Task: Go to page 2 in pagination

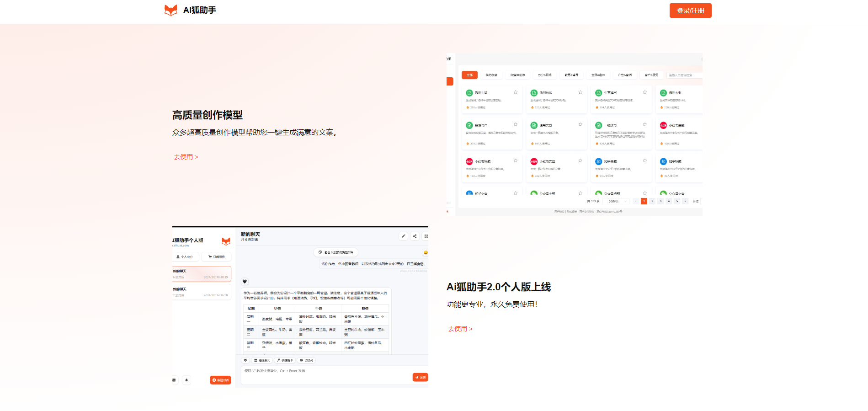Action: pos(652,201)
